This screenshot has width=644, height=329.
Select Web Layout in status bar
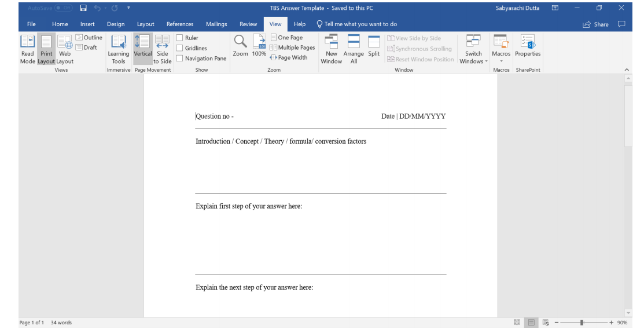click(546, 323)
